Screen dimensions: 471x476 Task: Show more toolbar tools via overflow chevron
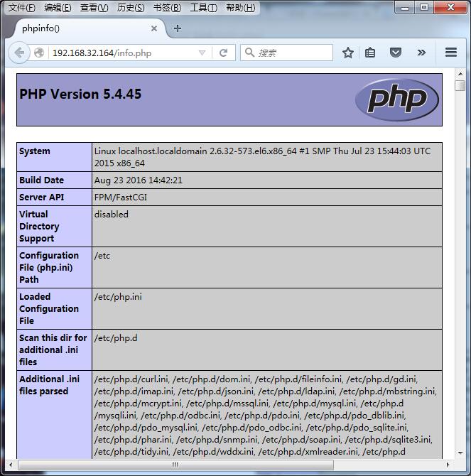tap(421, 53)
